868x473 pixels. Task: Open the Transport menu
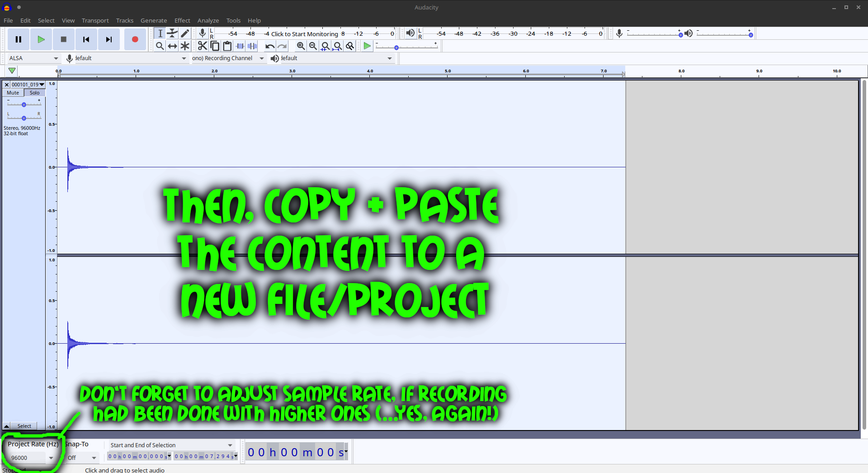(x=95, y=20)
